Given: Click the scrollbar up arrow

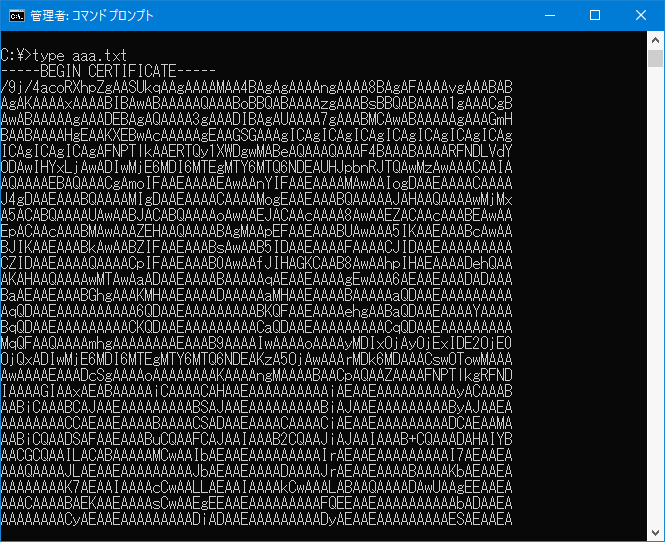Looking at the screenshot, I should [655, 40].
